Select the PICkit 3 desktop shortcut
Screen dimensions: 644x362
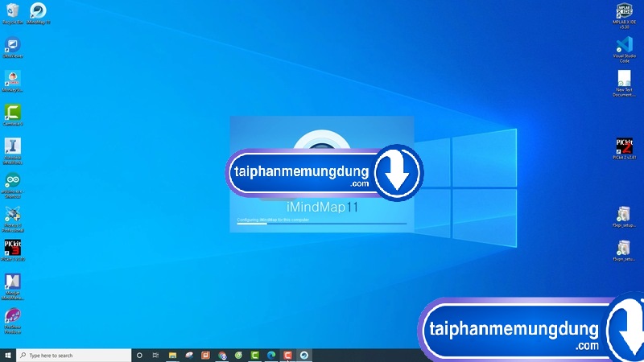click(12, 251)
